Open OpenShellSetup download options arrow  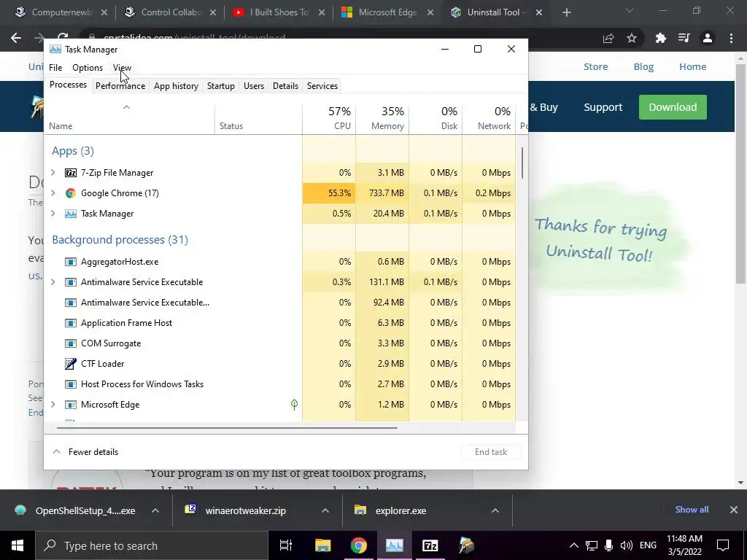pyautogui.click(x=155, y=510)
